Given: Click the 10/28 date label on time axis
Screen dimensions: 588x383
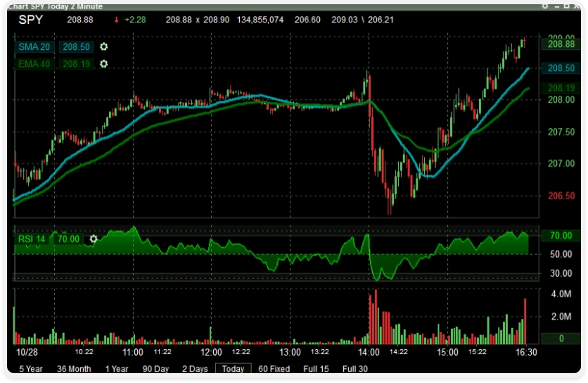Looking at the screenshot, I should point(27,352).
